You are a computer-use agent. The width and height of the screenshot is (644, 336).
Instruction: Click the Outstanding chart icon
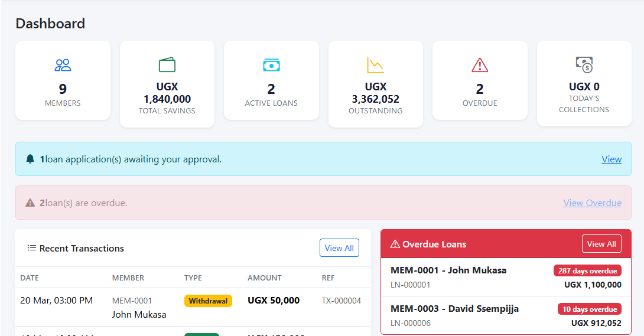point(375,65)
